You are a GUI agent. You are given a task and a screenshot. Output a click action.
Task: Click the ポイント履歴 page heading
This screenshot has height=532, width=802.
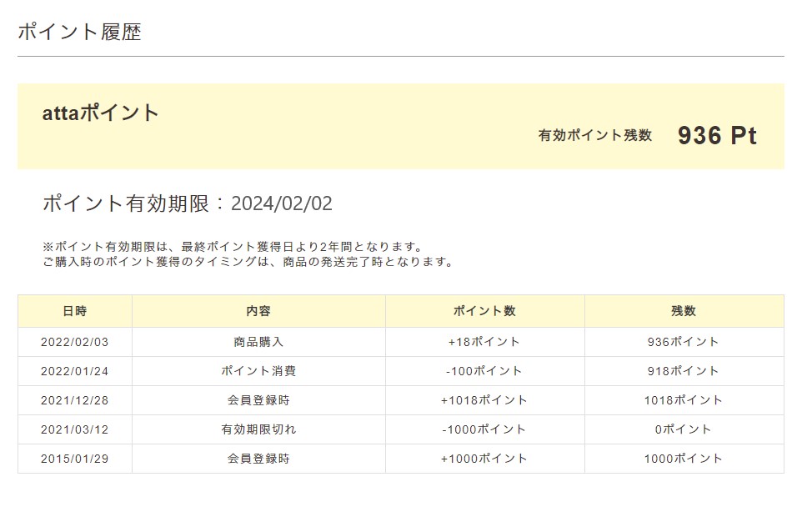pos(79,32)
